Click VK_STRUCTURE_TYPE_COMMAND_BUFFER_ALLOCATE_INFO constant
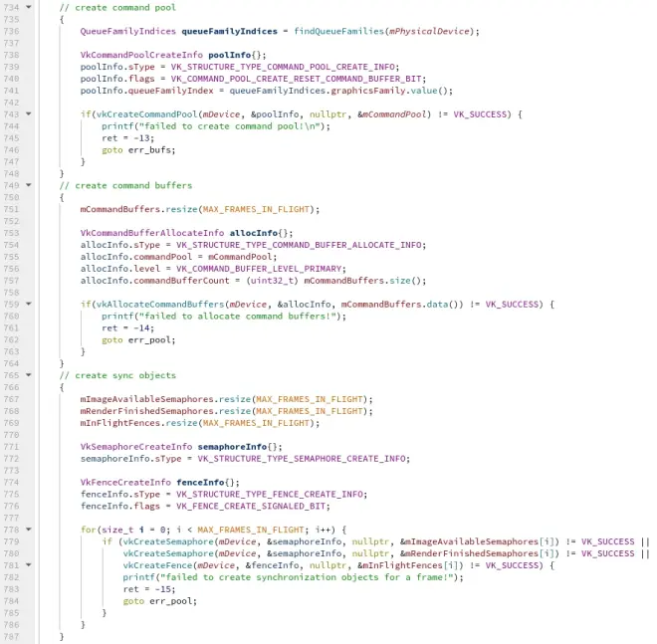Image resolution: width=657 pixels, height=644 pixels. [x=299, y=245]
